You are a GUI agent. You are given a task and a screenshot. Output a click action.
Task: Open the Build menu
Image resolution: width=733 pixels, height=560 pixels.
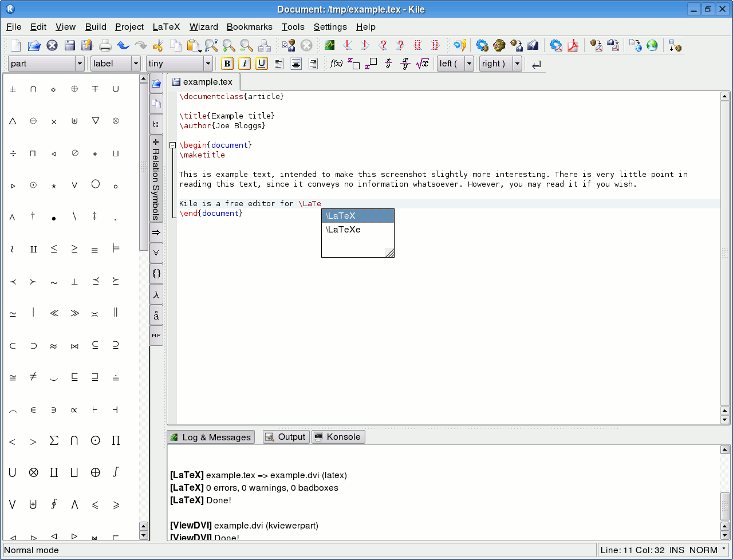(96, 27)
